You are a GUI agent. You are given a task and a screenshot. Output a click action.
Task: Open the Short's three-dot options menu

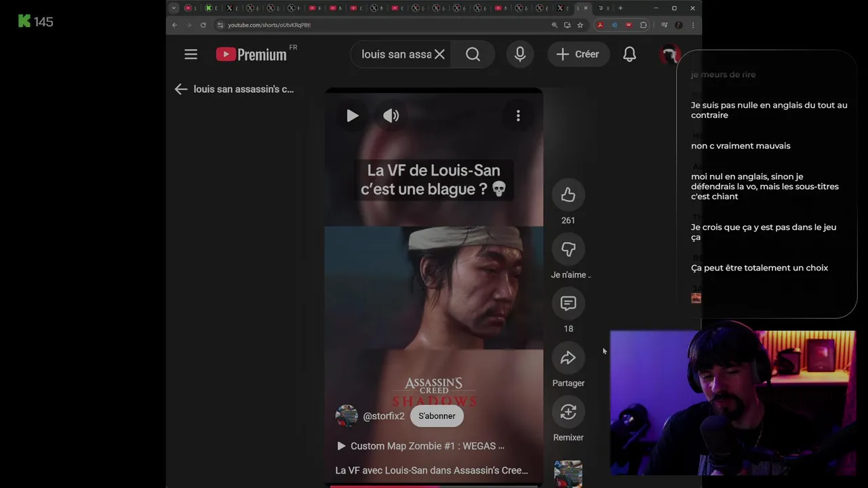tap(518, 116)
